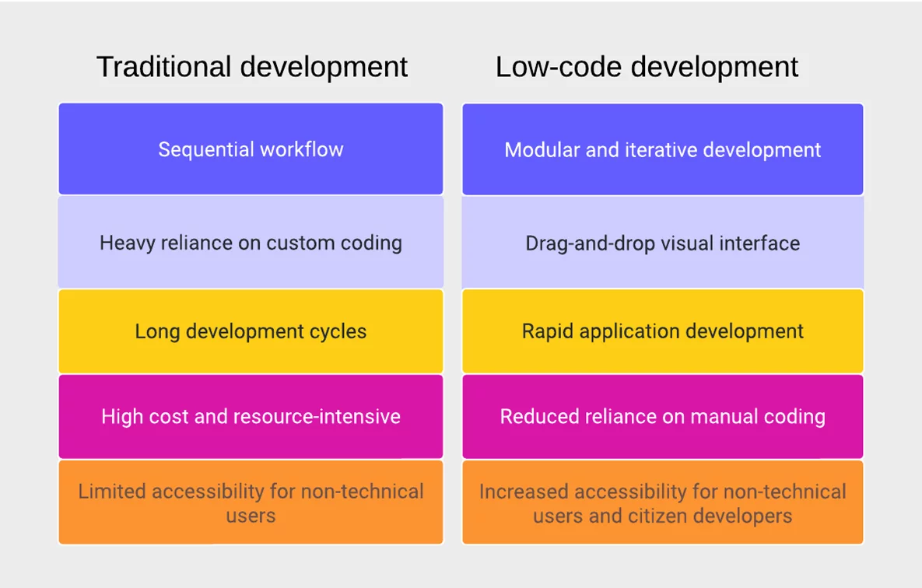Click the "Low-code development" column heading

(647, 68)
